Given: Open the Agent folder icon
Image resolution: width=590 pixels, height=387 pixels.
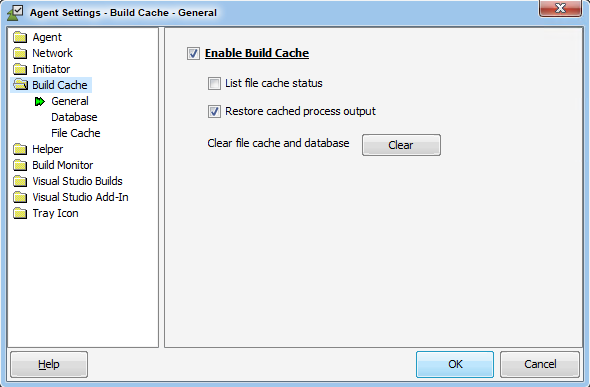Looking at the screenshot, I should (x=20, y=37).
